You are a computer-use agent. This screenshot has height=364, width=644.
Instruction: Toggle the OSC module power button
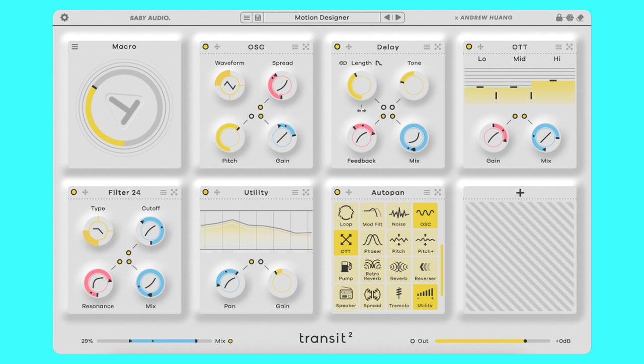[205, 47]
